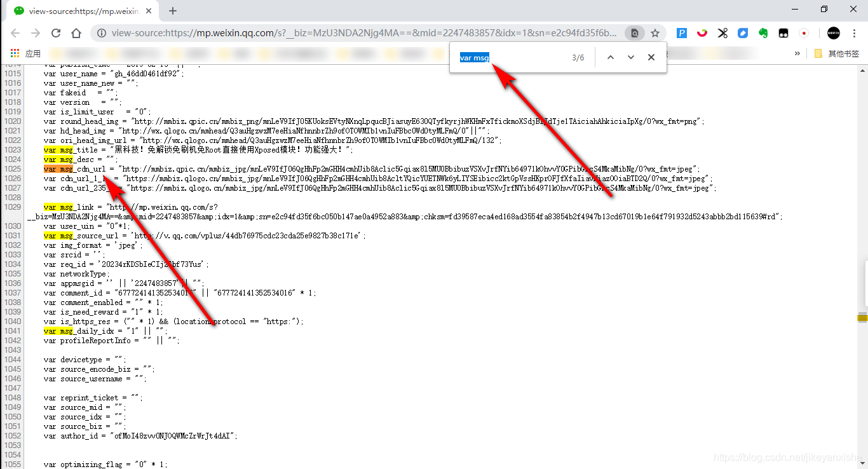The width and height of the screenshot is (868, 469).
Task: Open a new browser tab
Action: [173, 11]
